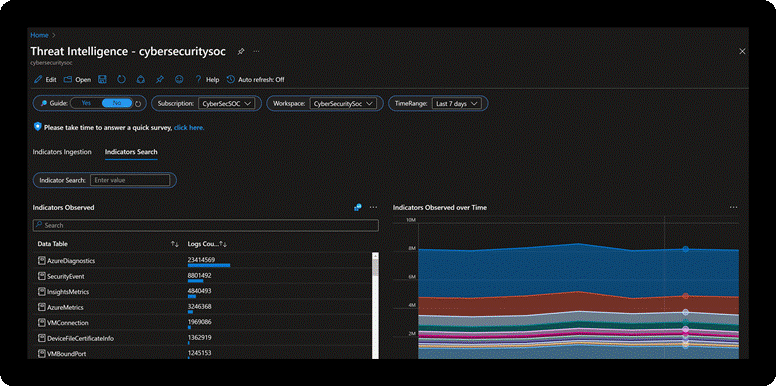Screen dimensions: 776x386
Task: Refresh the workbook with circular arrow icon
Action: [x=121, y=79]
